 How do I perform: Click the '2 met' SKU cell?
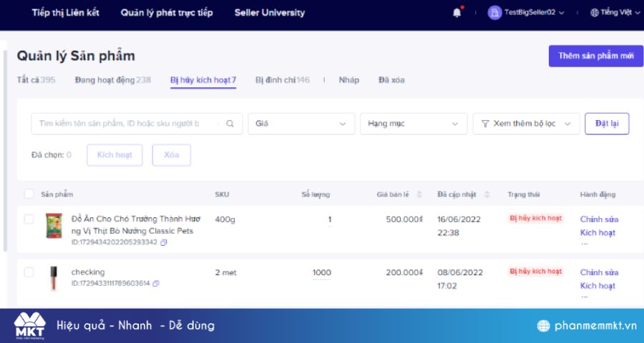click(226, 272)
